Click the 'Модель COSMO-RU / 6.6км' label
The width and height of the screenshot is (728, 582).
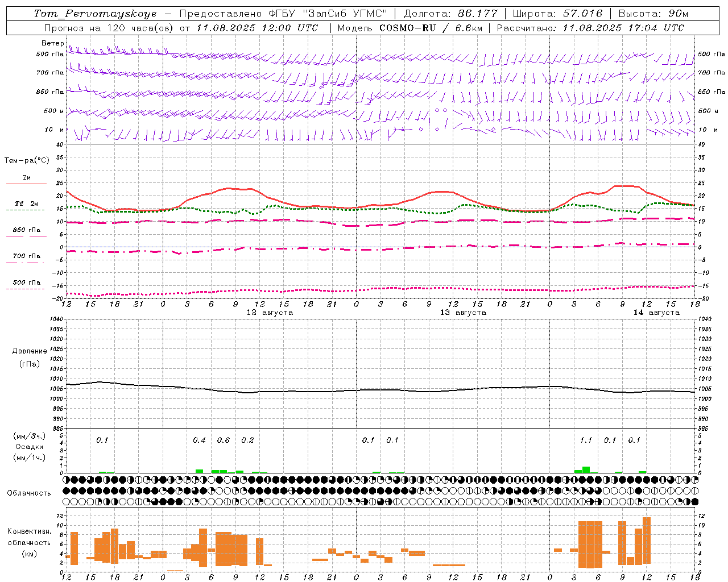pos(409,28)
